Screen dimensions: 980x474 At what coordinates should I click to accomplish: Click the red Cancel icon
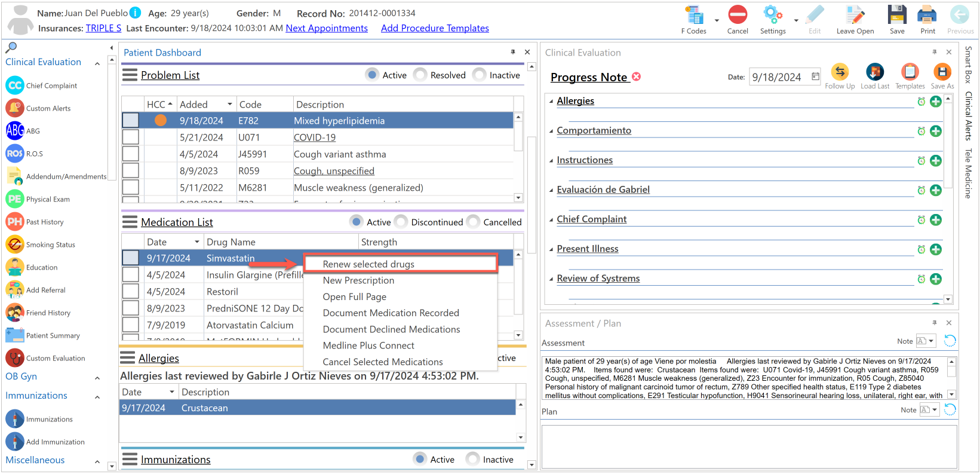pyautogui.click(x=738, y=15)
